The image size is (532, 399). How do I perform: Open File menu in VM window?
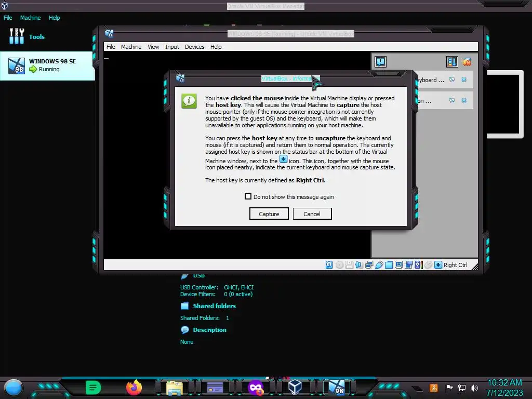(111, 47)
